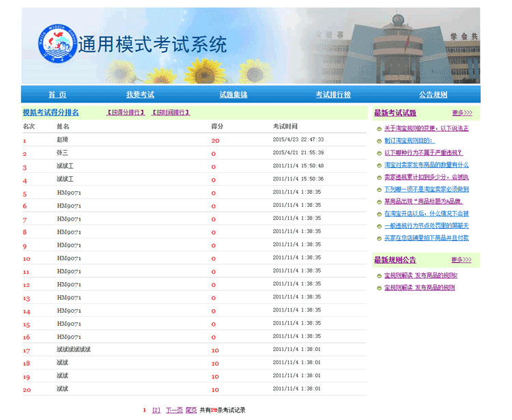Image resolution: width=512 pixels, height=420 pixels.
Task: Go to page 2 of results
Action: click(x=156, y=410)
